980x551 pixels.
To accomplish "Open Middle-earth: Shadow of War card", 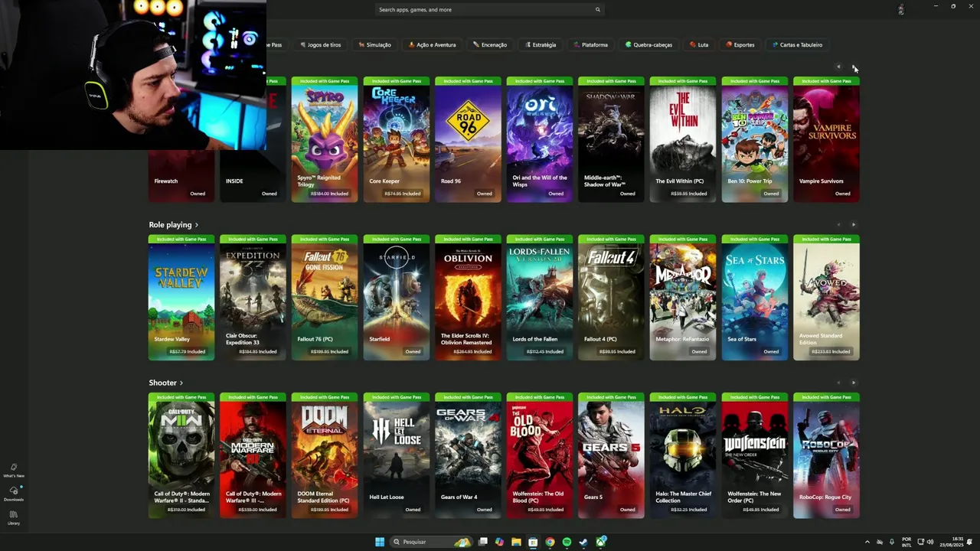I will pos(611,139).
